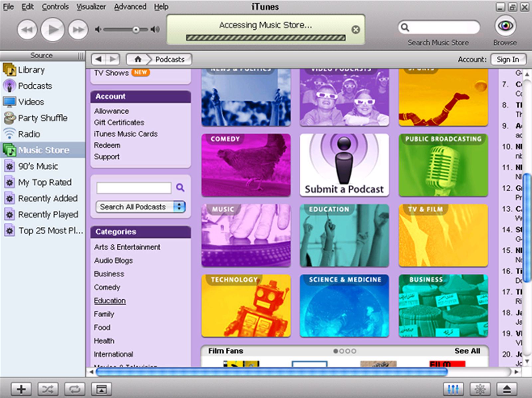Click the Eject disc button
532x398 pixels.
pos(507,389)
